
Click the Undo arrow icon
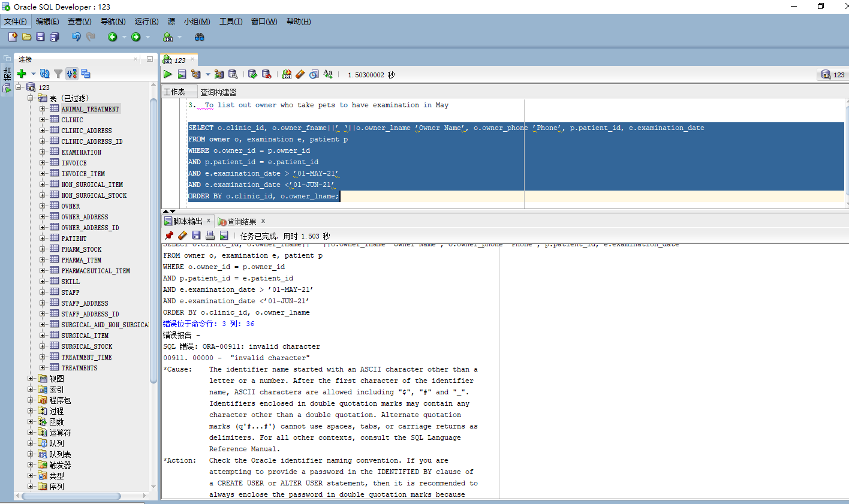point(76,37)
